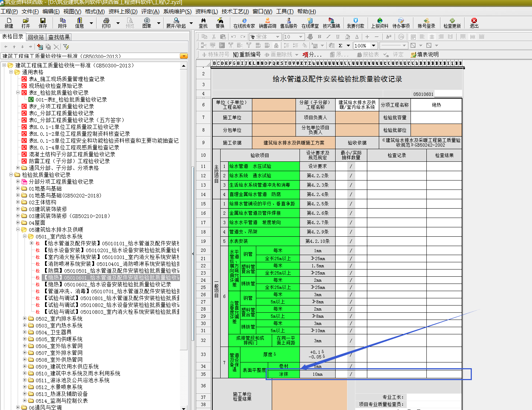Open the 帮助(H) menu
532x410 pixels.
point(307,12)
